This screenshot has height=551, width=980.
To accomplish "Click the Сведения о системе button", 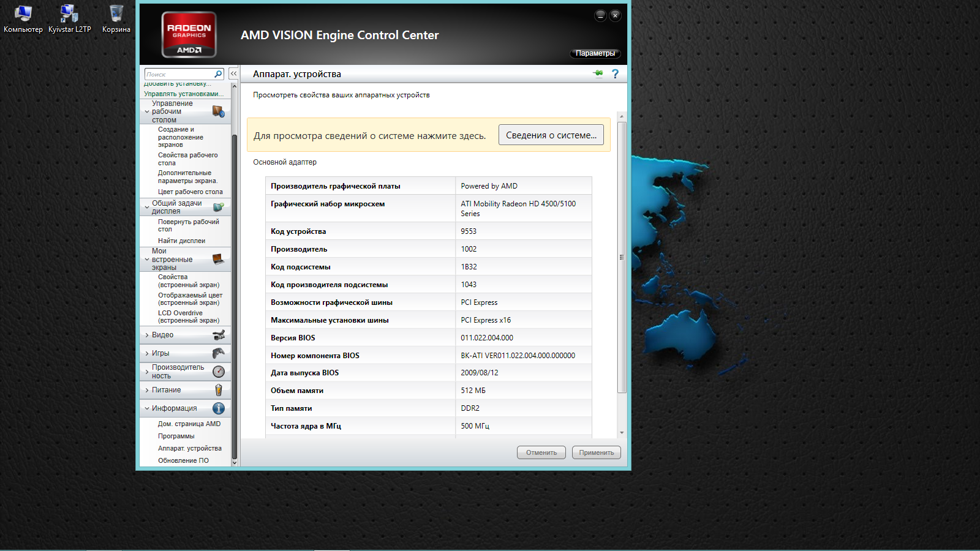I will pyautogui.click(x=551, y=135).
